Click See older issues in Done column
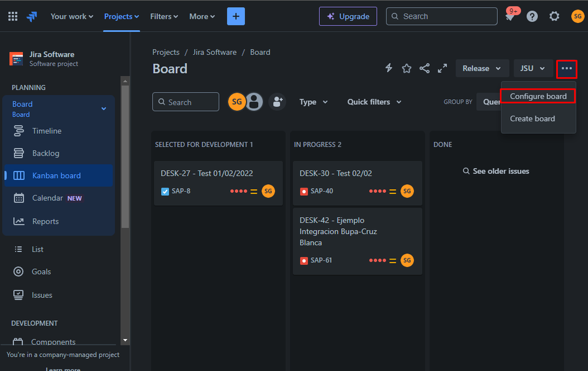Viewport: 588px width, 371px height. click(496, 171)
